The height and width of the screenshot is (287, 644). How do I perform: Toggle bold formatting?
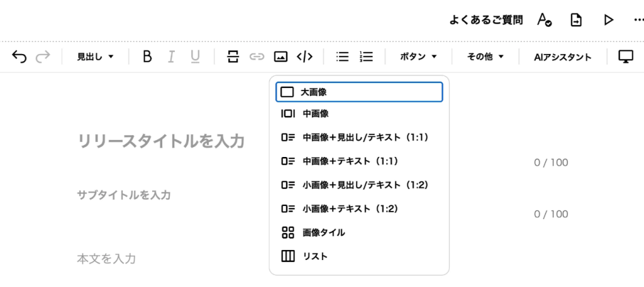coord(147,57)
